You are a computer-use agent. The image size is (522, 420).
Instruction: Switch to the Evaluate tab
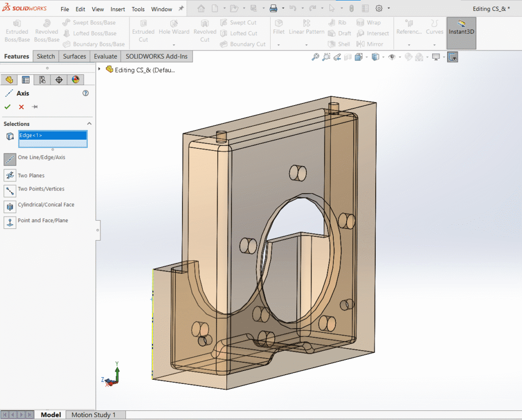coord(106,56)
